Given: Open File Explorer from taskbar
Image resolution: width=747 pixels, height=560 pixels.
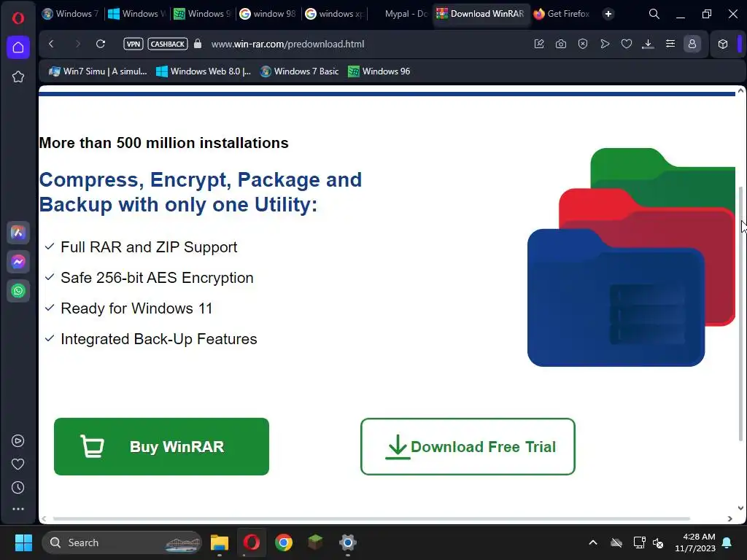Looking at the screenshot, I should (x=220, y=542).
